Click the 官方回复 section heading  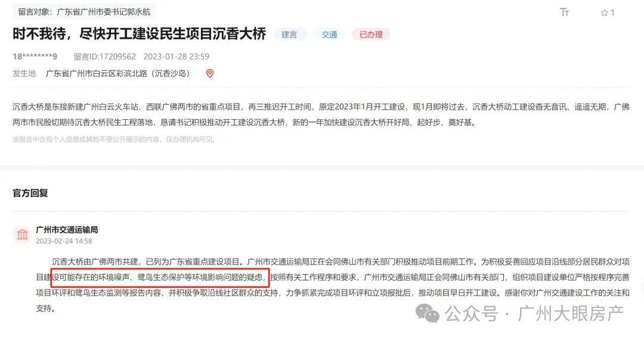point(30,193)
